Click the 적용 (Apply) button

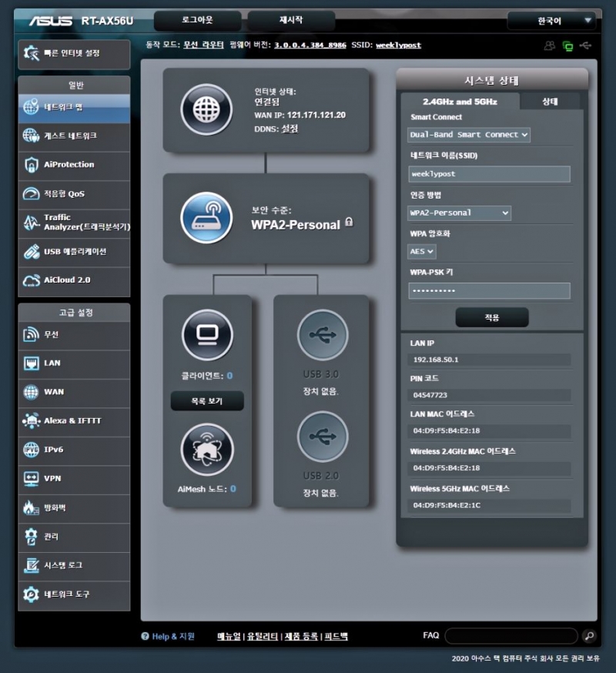(x=492, y=317)
